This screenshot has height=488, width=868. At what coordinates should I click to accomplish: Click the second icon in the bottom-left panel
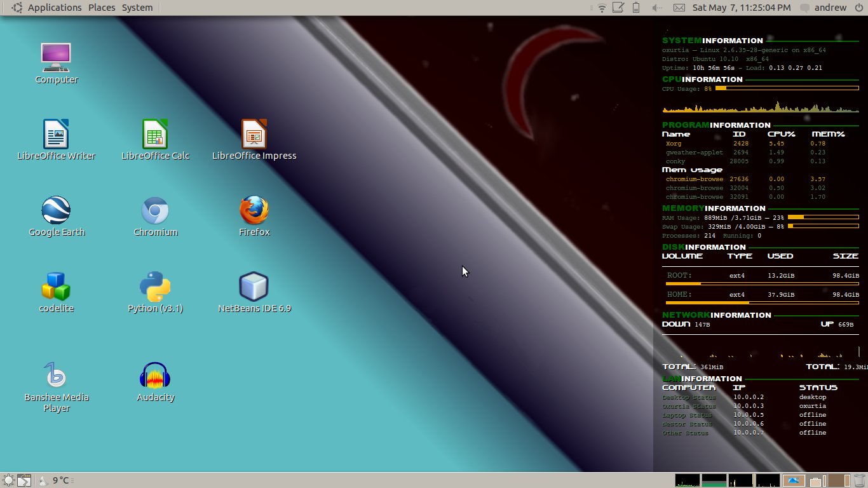tap(24, 480)
